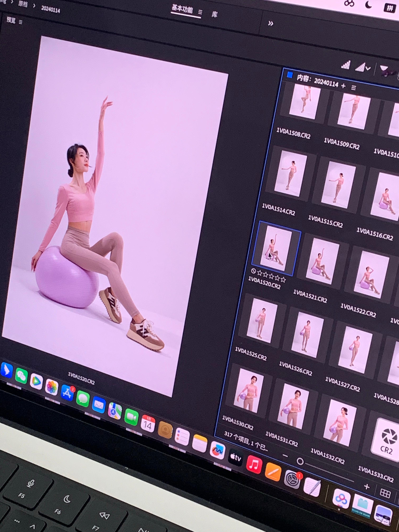Click the 20240114 breadcrumb folder
399x532 pixels.
click(51, 9)
